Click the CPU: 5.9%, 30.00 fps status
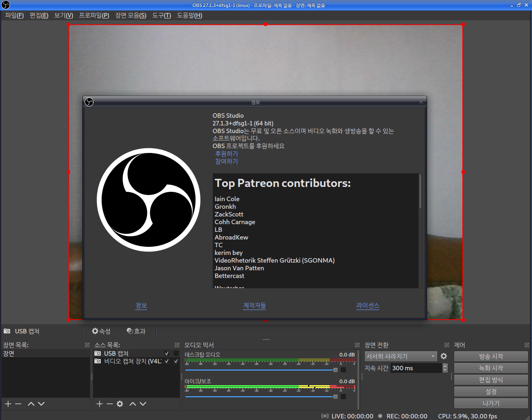This screenshot has width=532, height=420. 468,416
